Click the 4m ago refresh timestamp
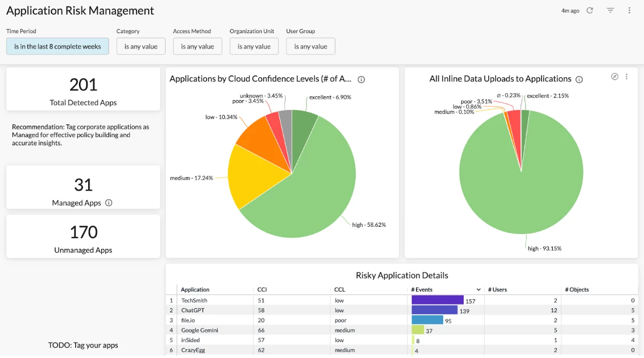This screenshot has width=644, height=358. pos(570,11)
